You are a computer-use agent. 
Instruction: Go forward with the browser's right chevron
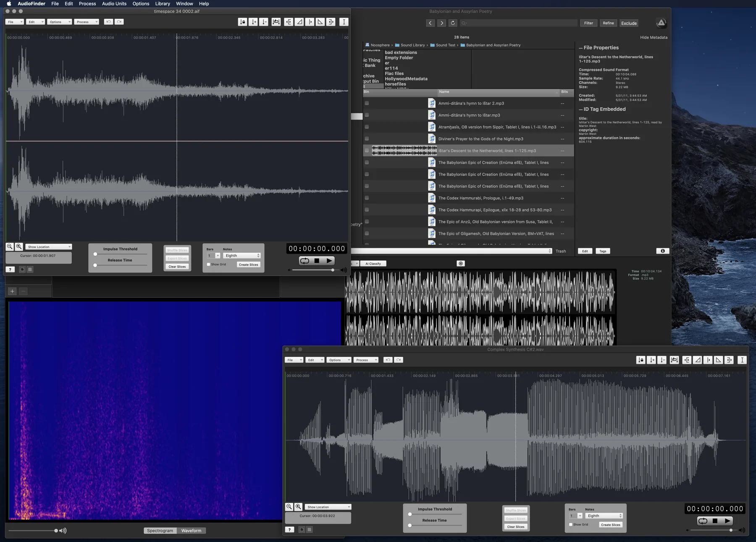pos(441,23)
